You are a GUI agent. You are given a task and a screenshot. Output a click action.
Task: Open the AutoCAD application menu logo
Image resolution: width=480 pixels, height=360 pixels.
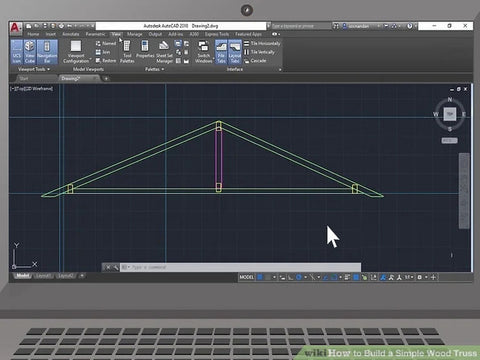[x=16, y=28]
